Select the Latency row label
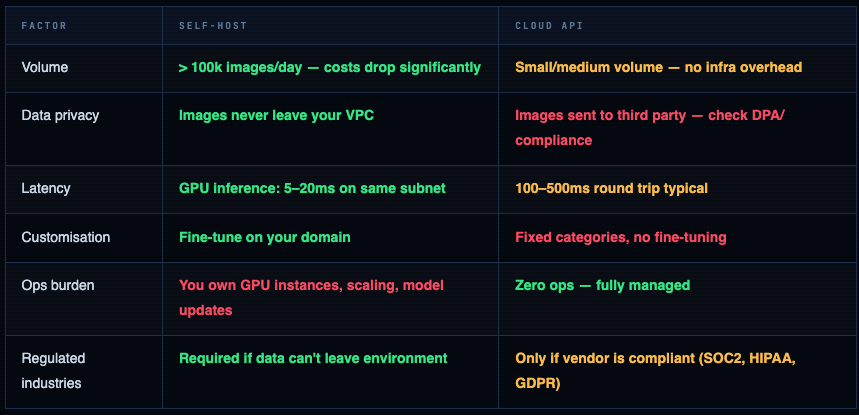The image size is (859, 415). tap(46, 188)
